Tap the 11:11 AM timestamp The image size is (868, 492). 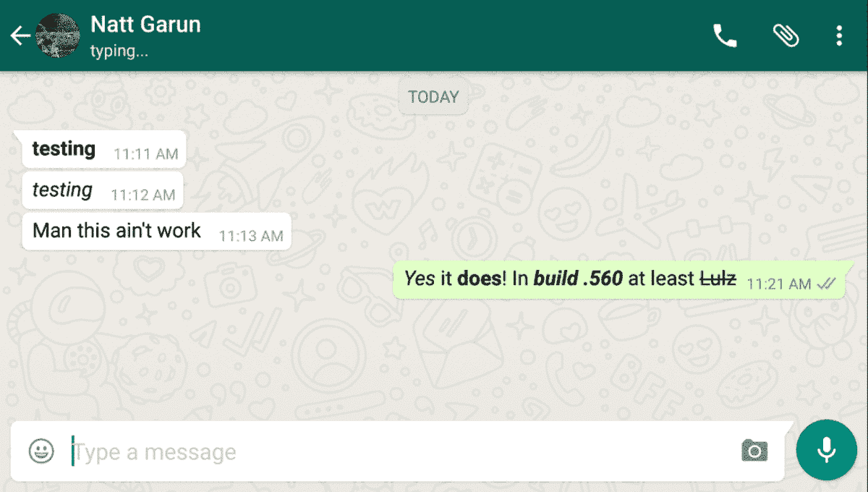click(146, 154)
